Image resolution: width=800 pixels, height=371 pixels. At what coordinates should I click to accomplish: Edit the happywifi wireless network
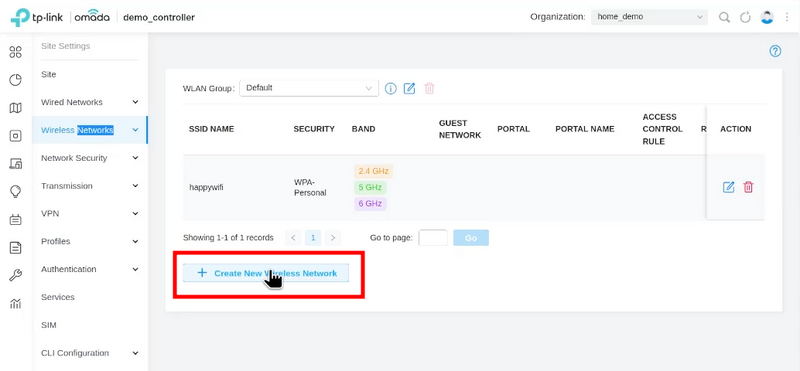729,187
